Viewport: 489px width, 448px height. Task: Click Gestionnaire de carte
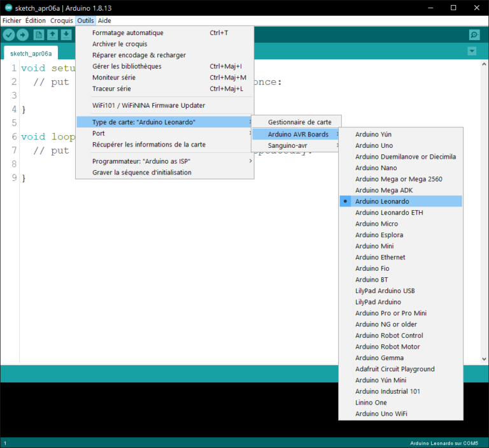pyautogui.click(x=299, y=122)
